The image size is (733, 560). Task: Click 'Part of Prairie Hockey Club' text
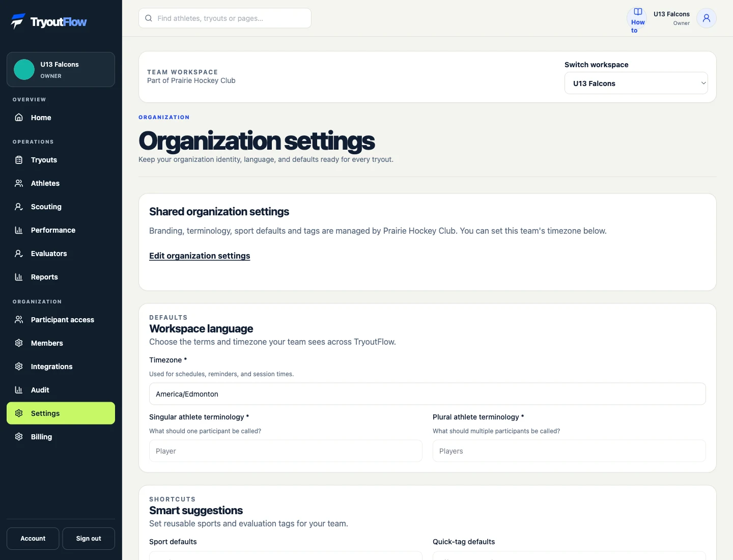tap(191, 80)
